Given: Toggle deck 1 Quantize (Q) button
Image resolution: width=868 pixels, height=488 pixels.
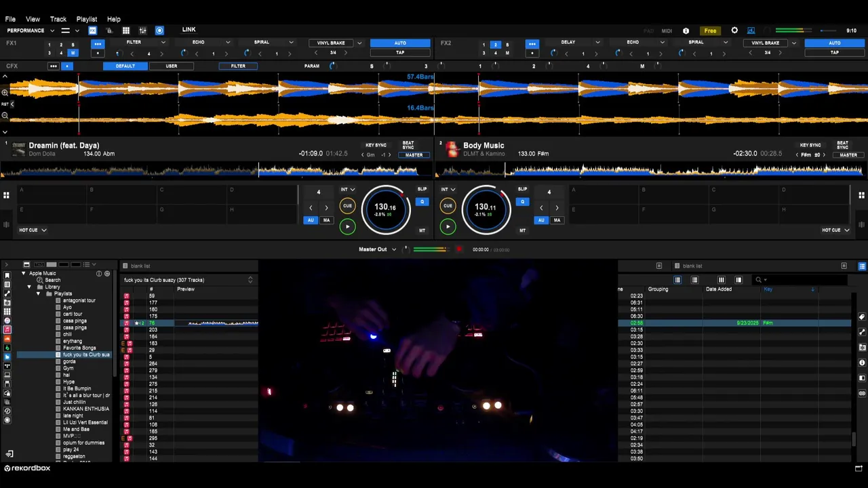Looking at the screenshot, I should [x=422, y=202].
